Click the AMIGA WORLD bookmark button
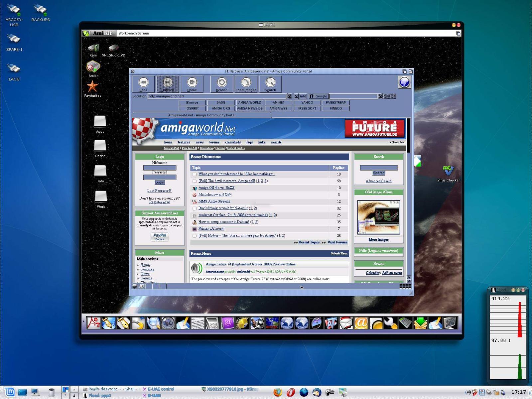This screenshot has width=532, height=399. point(250,102)
